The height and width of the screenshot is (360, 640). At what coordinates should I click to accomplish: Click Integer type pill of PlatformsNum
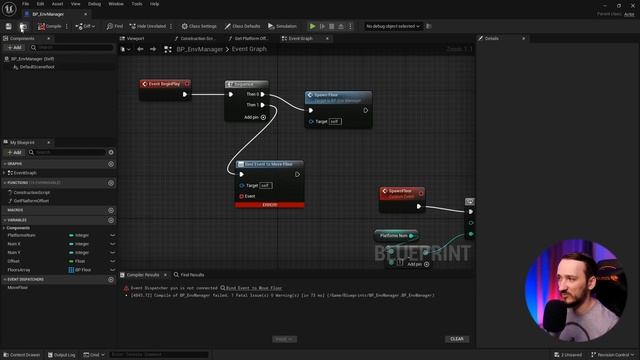point(79,236)
